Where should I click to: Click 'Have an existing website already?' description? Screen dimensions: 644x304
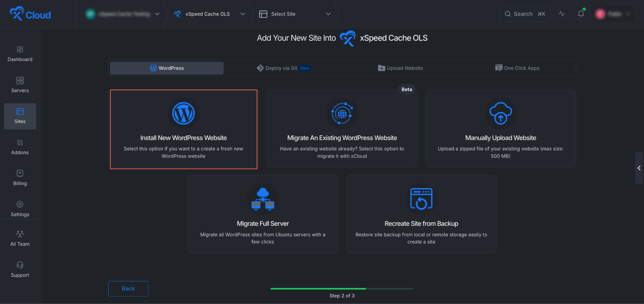(342, 152)
